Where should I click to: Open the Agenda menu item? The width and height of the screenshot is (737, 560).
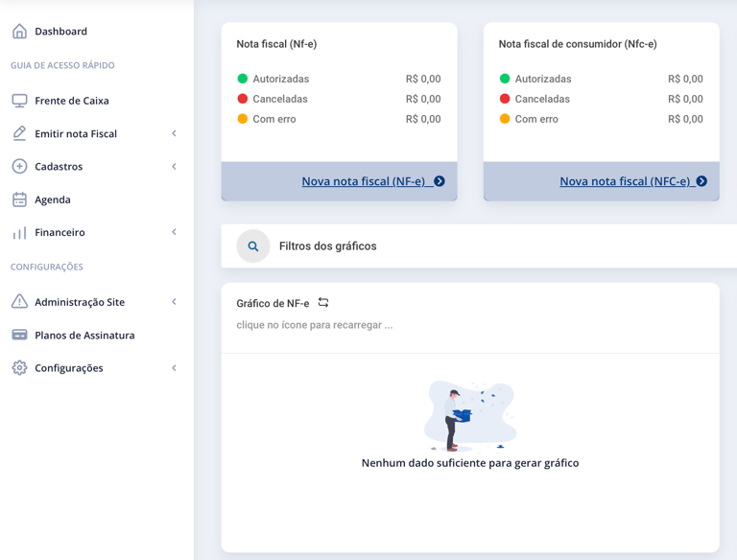(52, 199)
